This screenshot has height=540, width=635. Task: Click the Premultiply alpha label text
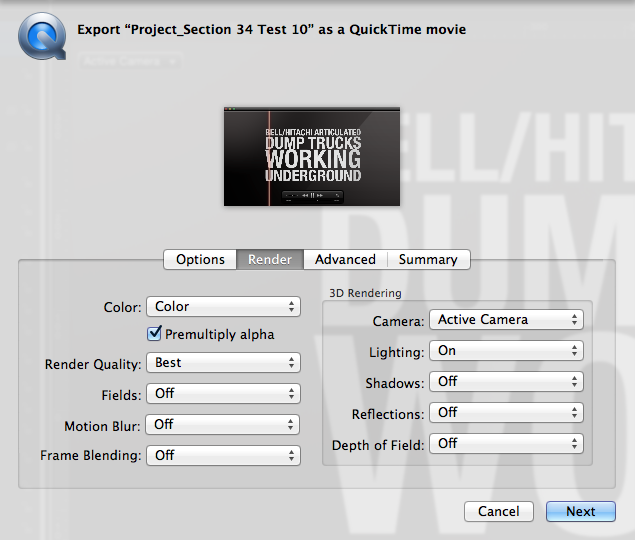[219, 335]
